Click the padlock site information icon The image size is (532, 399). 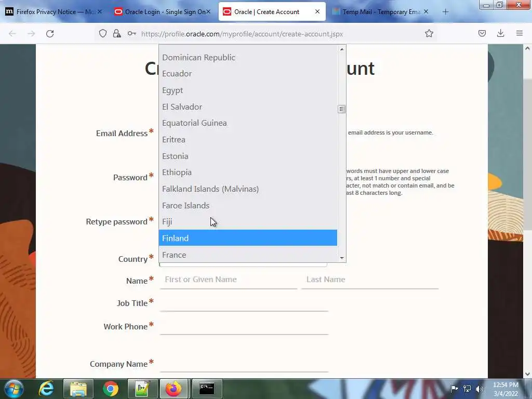[117, 33]
